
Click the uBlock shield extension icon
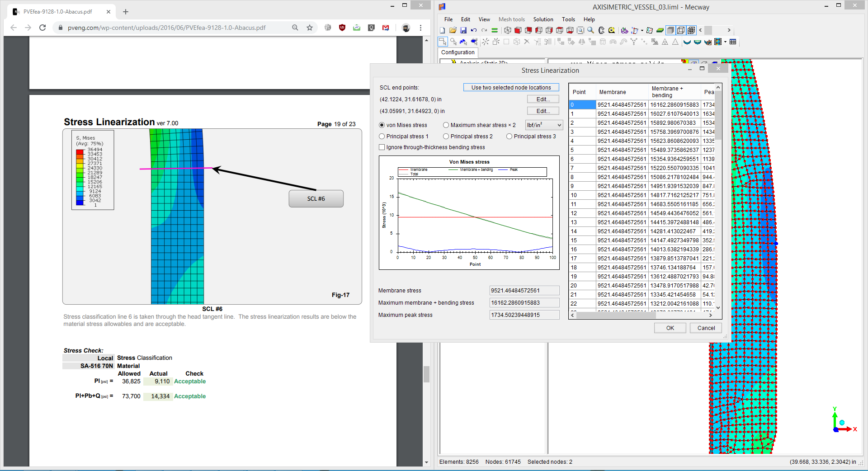[342, 28]
